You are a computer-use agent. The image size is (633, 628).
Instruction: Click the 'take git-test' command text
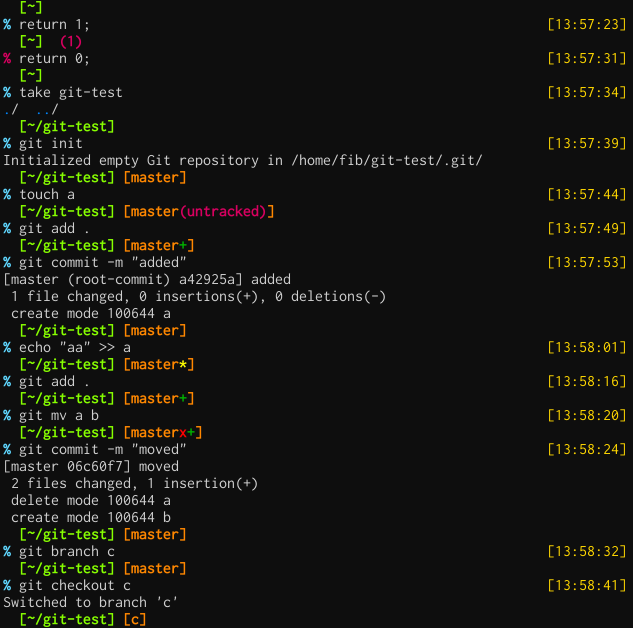click(71, 92)
